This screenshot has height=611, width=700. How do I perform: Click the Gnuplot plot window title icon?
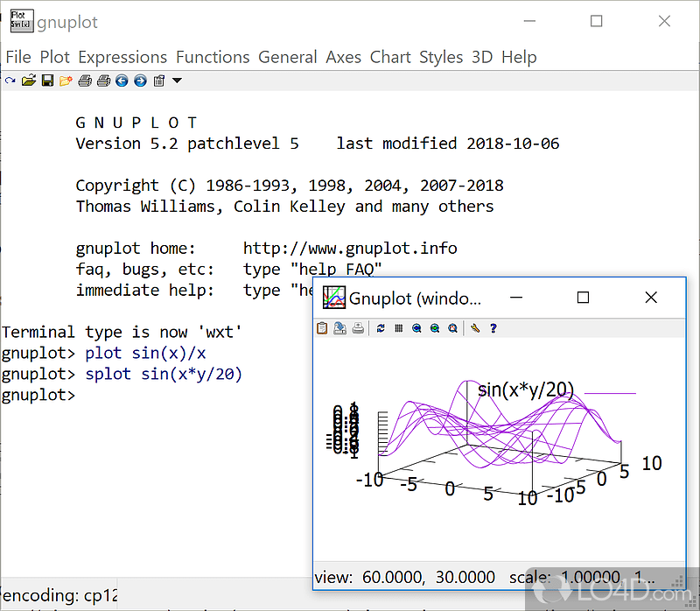334,298
